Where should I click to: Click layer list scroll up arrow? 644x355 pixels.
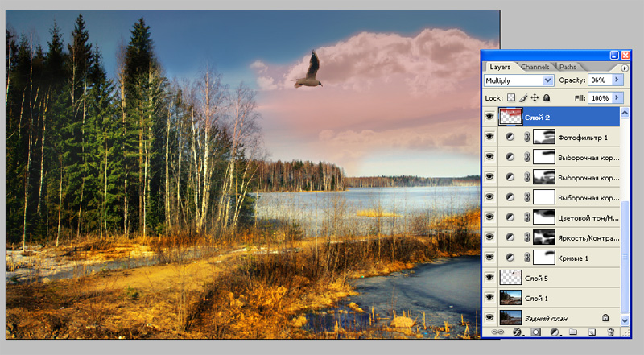pos(625,113)
